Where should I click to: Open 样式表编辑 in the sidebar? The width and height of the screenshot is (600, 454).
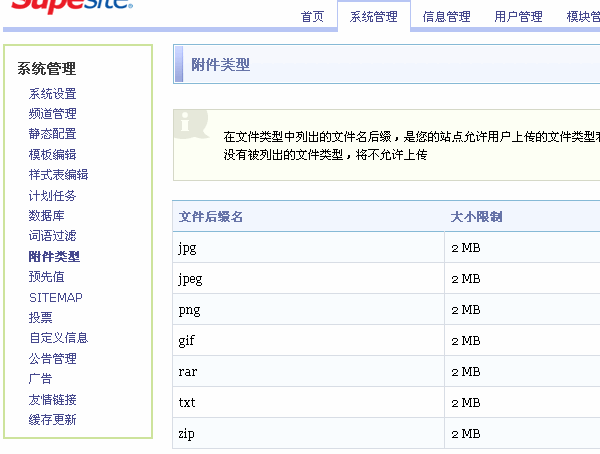tap(58, 175)
